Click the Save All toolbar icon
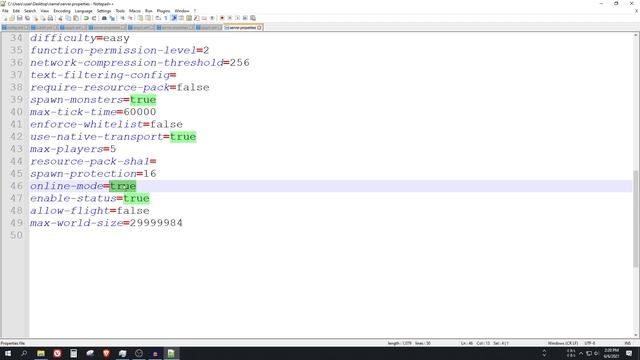Viewport: 640px width, 360px height. click(27, 18)
